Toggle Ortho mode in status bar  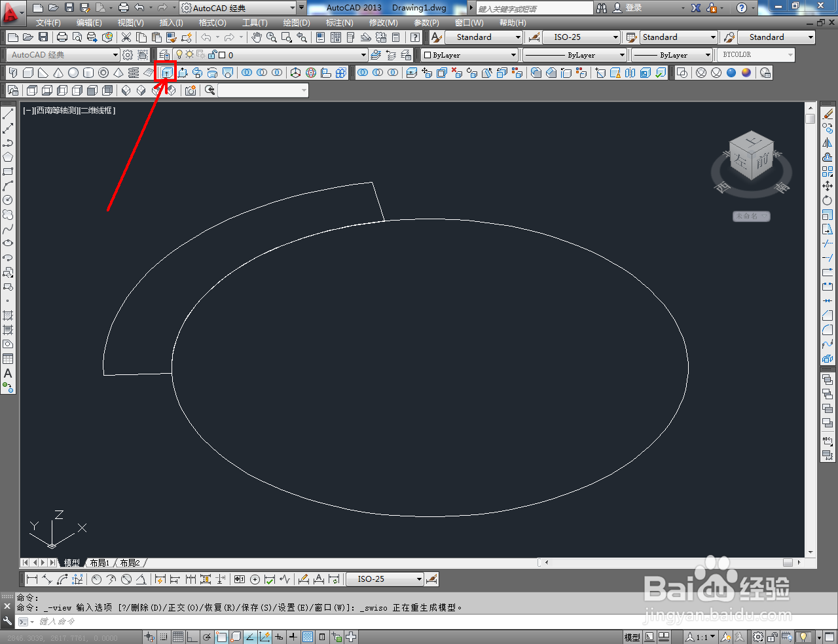pyautogui.click(x=192, y=637)
